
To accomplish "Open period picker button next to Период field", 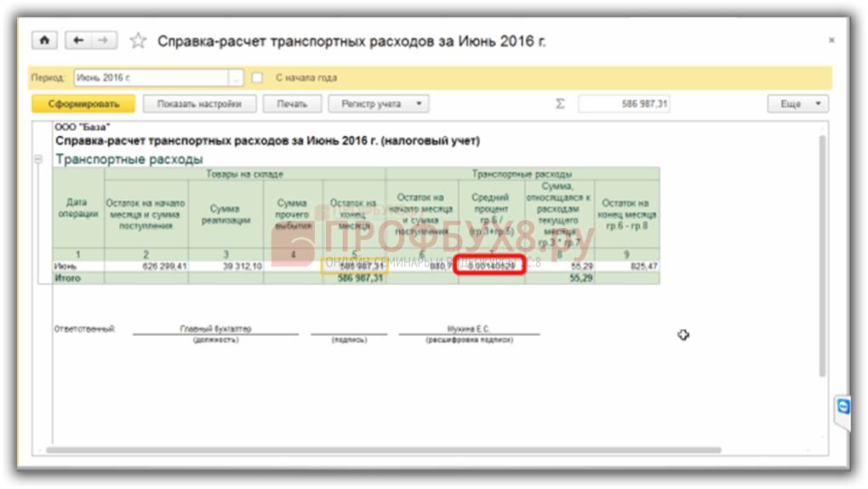I will (236, 77).
